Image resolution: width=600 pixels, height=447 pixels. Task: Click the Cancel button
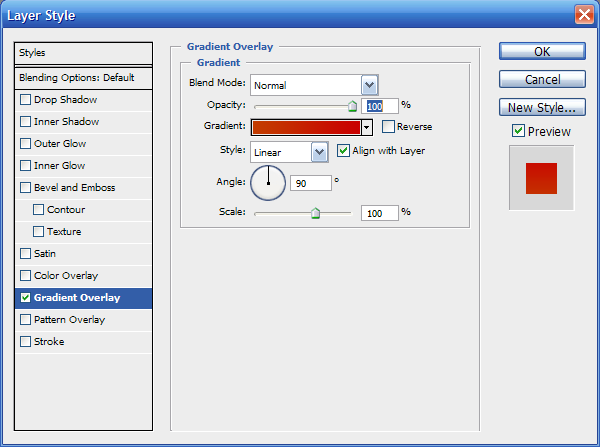tap(542, 79)
